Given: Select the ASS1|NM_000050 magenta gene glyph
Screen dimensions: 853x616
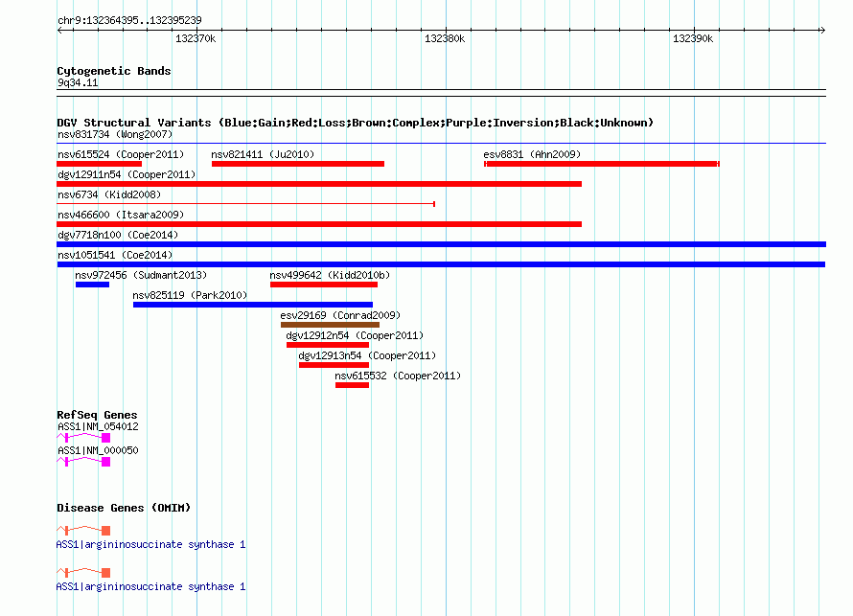Looking at the screenshot, I should pyautogui.click(x=83, y=461).
